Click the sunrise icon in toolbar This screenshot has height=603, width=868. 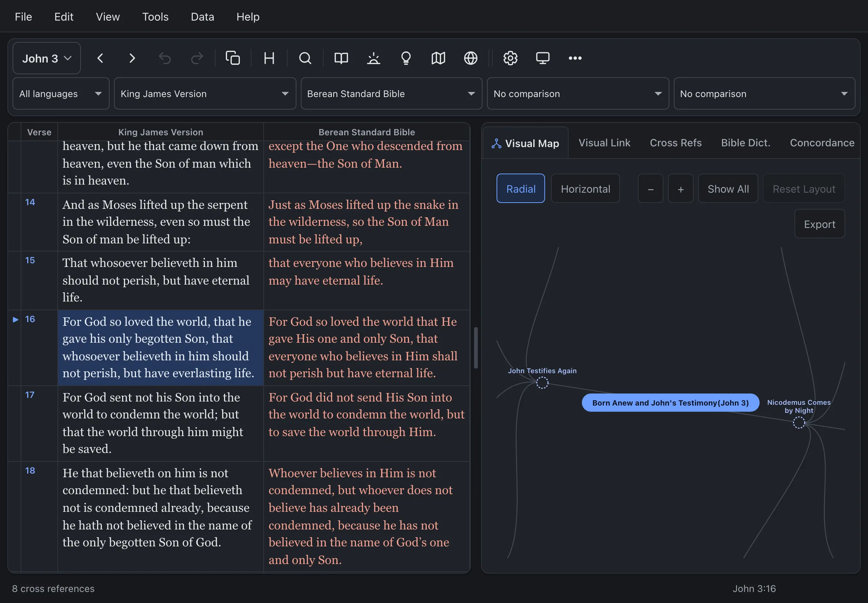coord(374,58)
